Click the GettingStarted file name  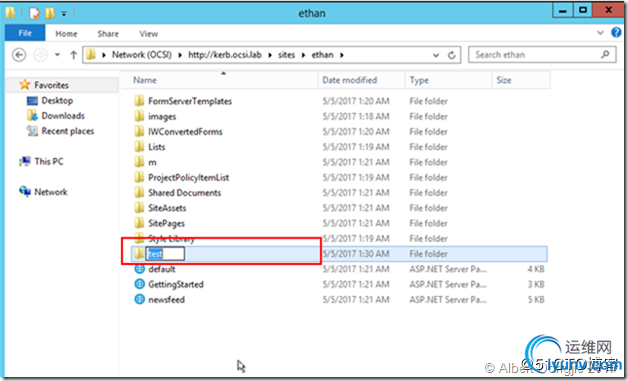[176, 284]
